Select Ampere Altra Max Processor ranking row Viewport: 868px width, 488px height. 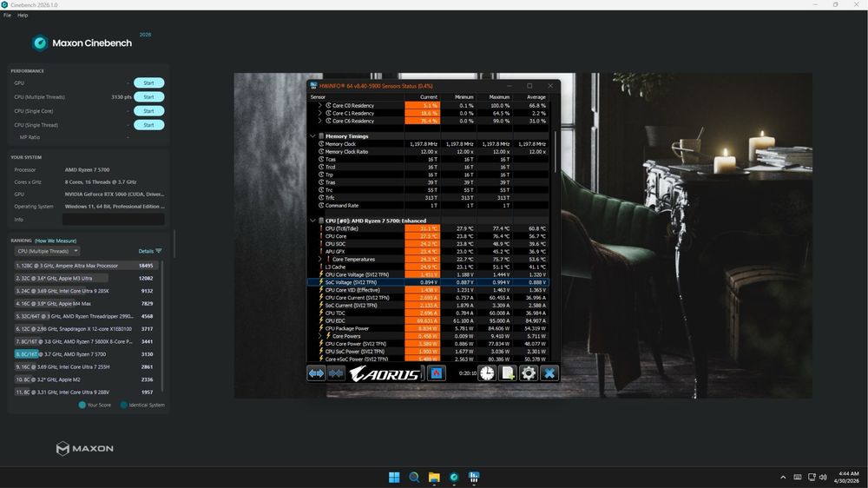(x=86, y=266)
